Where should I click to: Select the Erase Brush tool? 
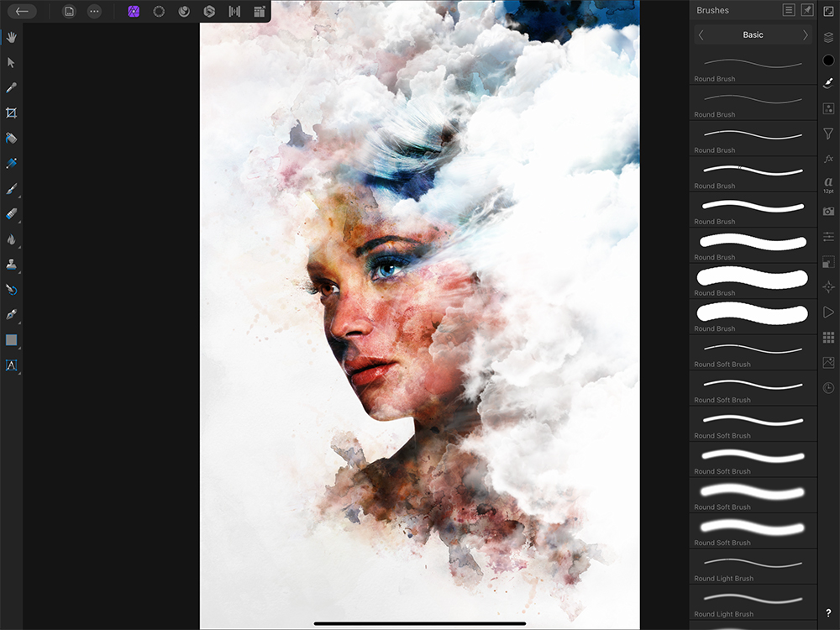coord(12,213)
